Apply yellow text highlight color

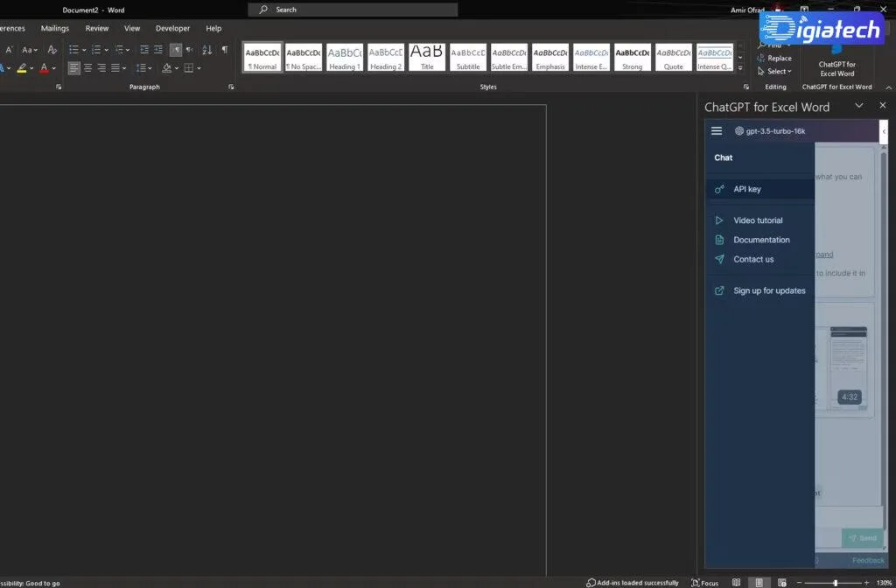pos(21,68)
